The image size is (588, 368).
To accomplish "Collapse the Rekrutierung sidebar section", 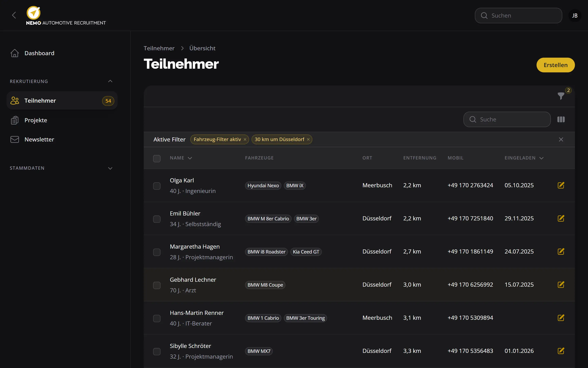I will point(110,81).
